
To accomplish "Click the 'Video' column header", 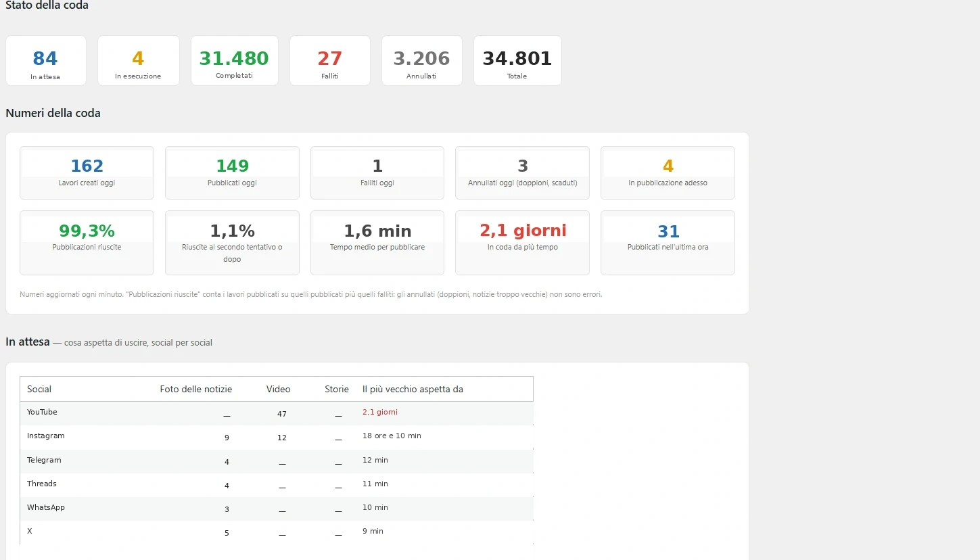I will [279, 389].
